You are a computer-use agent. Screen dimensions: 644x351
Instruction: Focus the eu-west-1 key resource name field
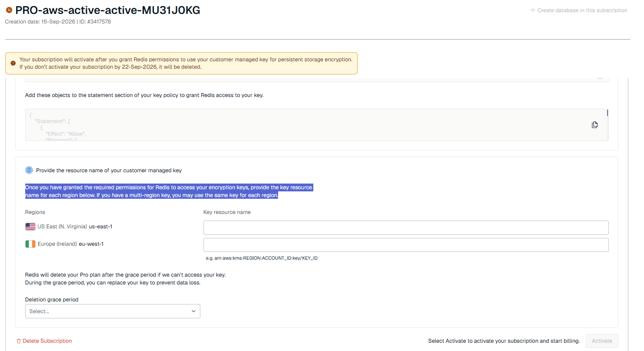tap(406, 245)
